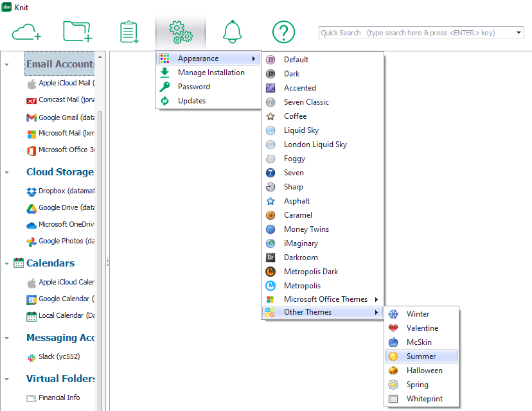Open the Appearance submenu

[x=208, y=58]
